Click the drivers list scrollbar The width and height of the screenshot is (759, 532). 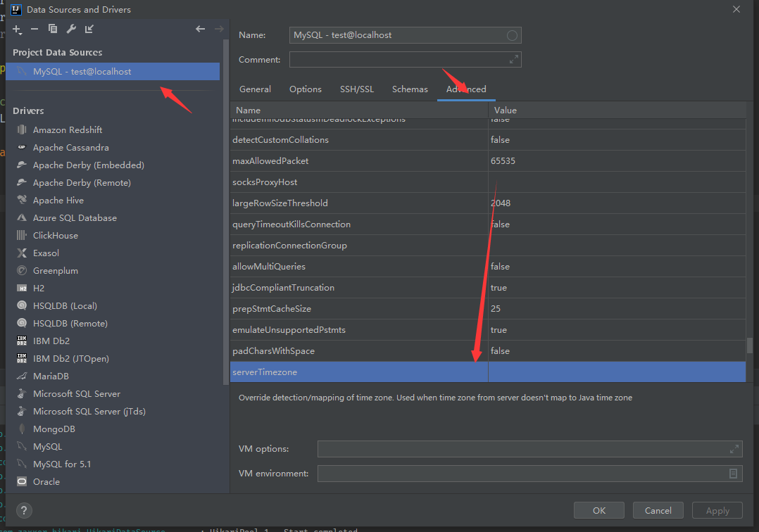(225, 212)
